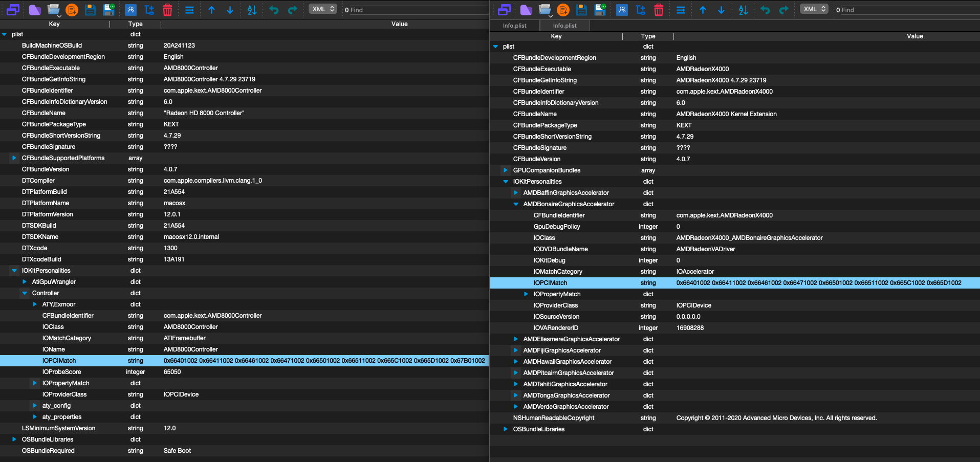Image resolution: width=980 pixels, height=462 pixels.
Task: Click the add-child tree icon in right window toolbar
Action: (640, 10)
